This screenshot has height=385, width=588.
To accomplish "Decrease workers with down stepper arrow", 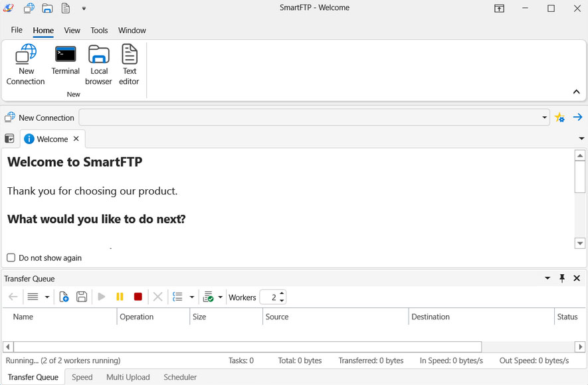I will point(282,301).
